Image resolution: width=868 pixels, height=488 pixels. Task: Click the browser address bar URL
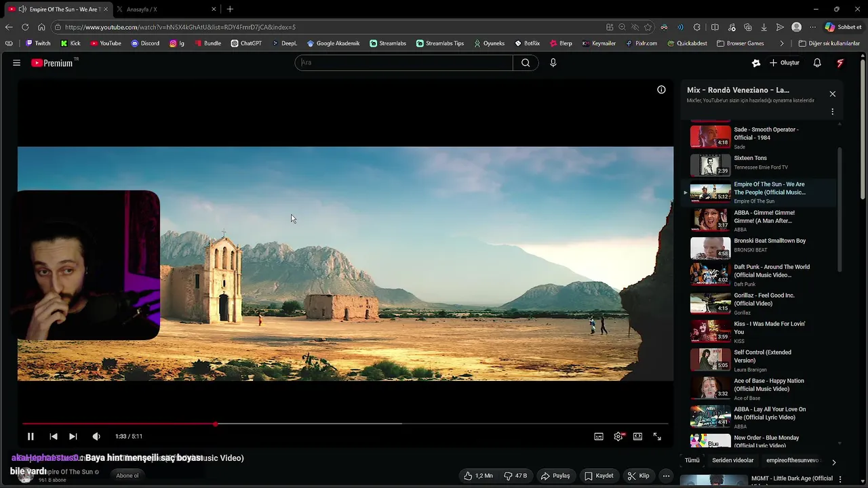click(180, 27)
